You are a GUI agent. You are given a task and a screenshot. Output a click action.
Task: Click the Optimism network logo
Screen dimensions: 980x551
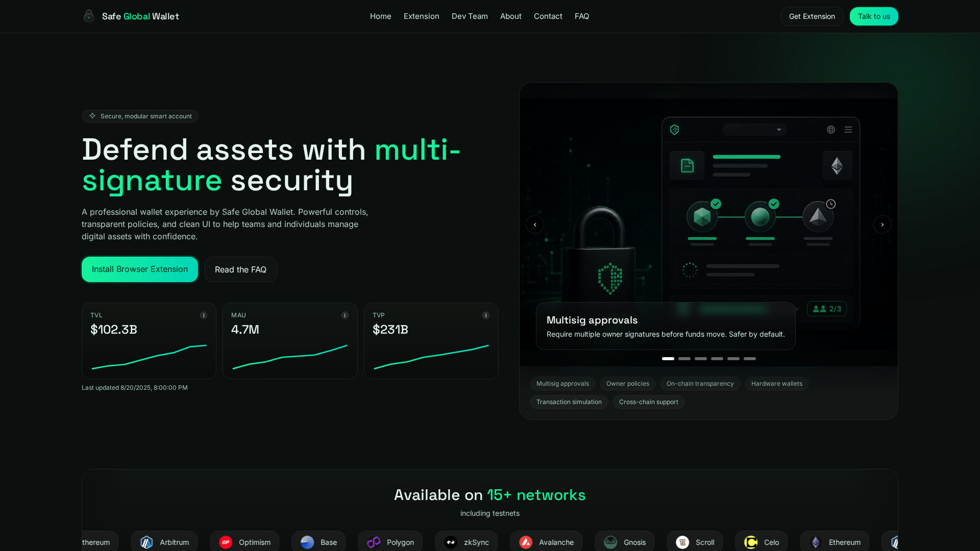tap(226, 542)
